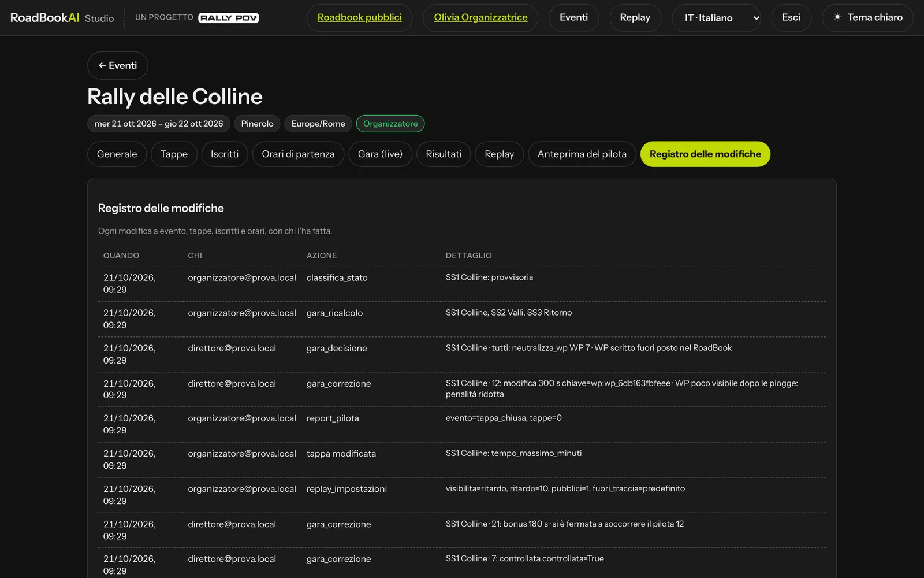Screen dimensions: 924x578
Task: Go to Eventi in the top navigation
Action: click(573, 18)
